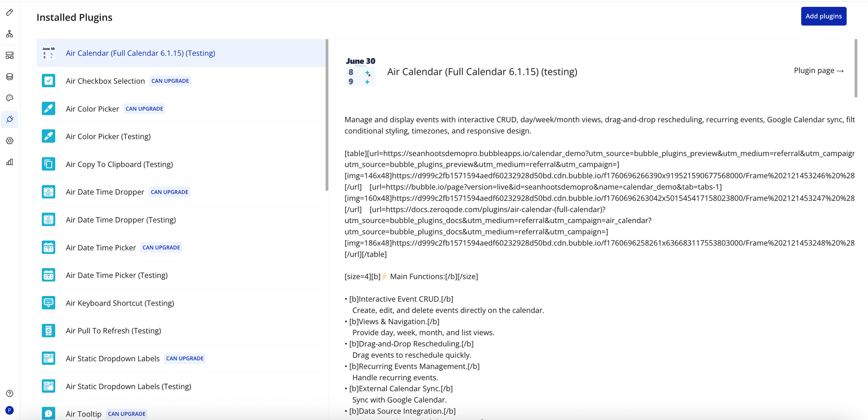Click the Air Checkbox Selection plugin icon

[x=49, y=80]
